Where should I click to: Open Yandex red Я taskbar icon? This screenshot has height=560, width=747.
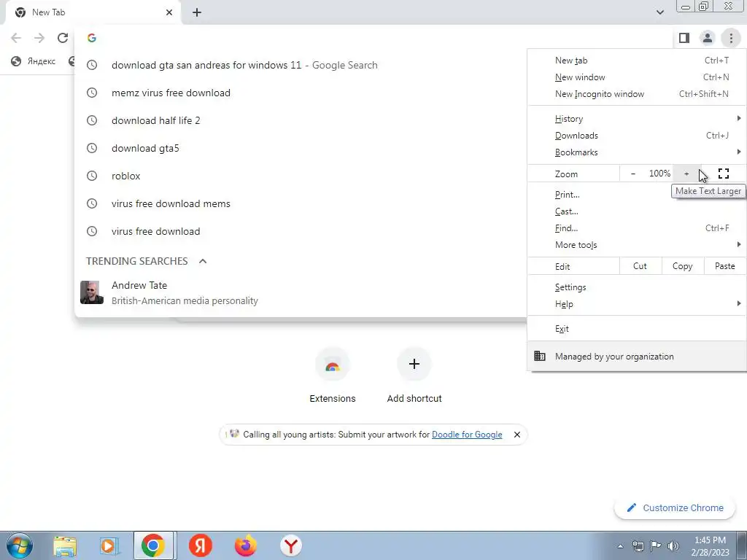(x=200, y=545)
